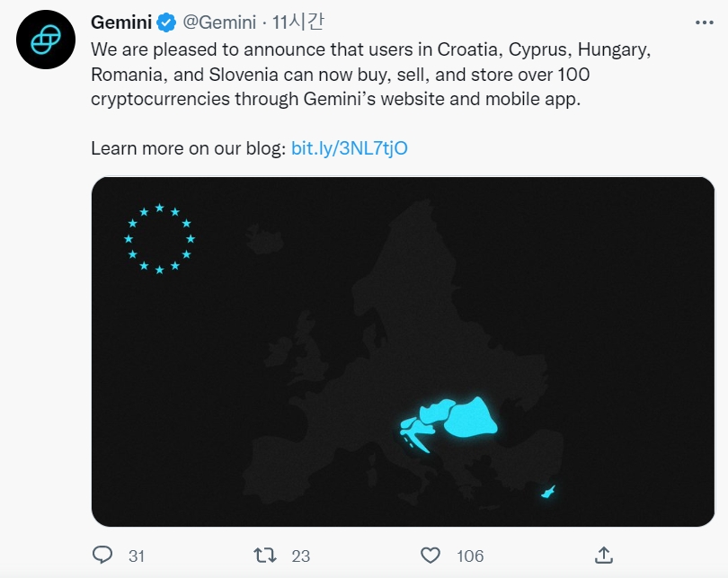
Task: Retweet using the retweet arrows icon
Action: click(x=265, y=555)
